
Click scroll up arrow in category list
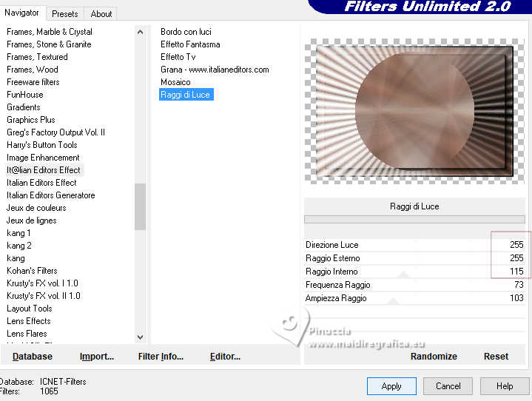point(140,33)
